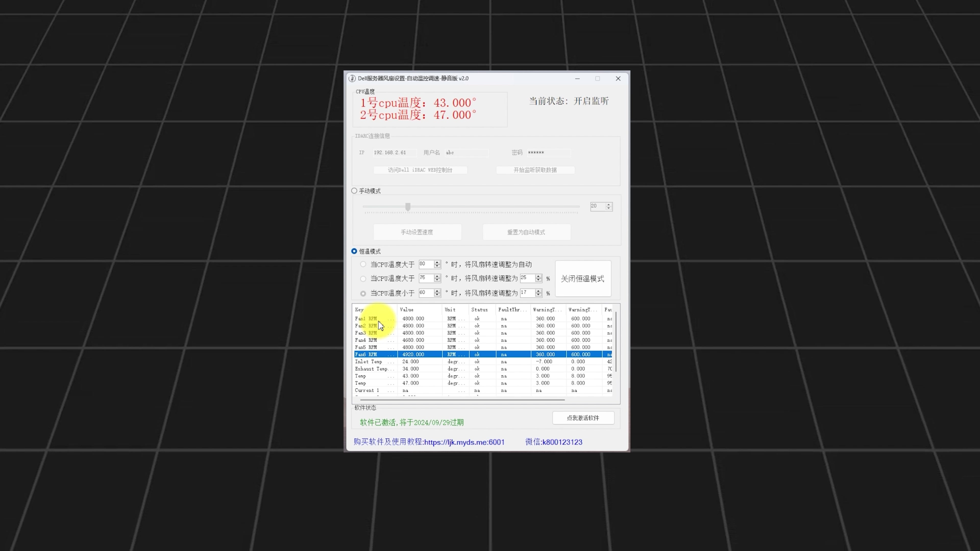Click the 60 degree threshold spinner

coord(430,292)
